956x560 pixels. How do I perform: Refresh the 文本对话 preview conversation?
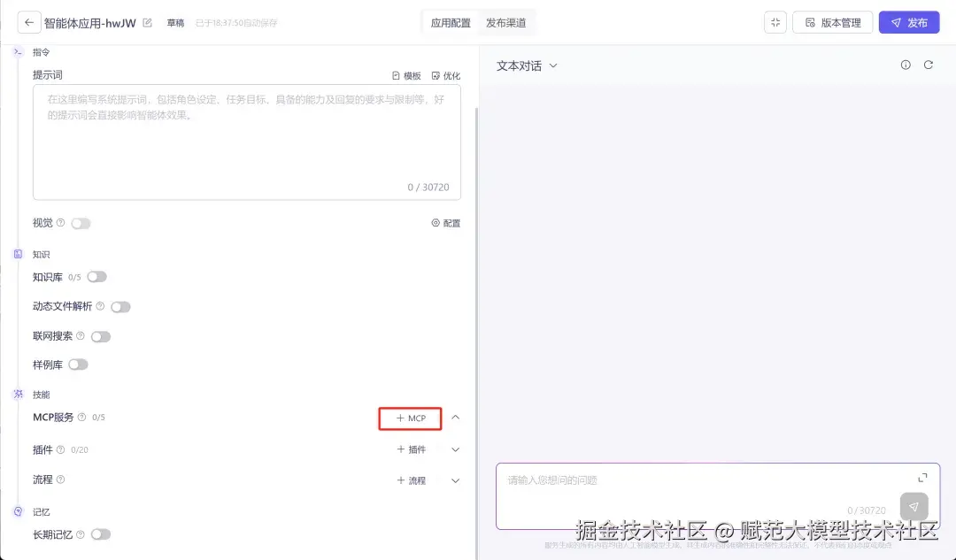929,65
